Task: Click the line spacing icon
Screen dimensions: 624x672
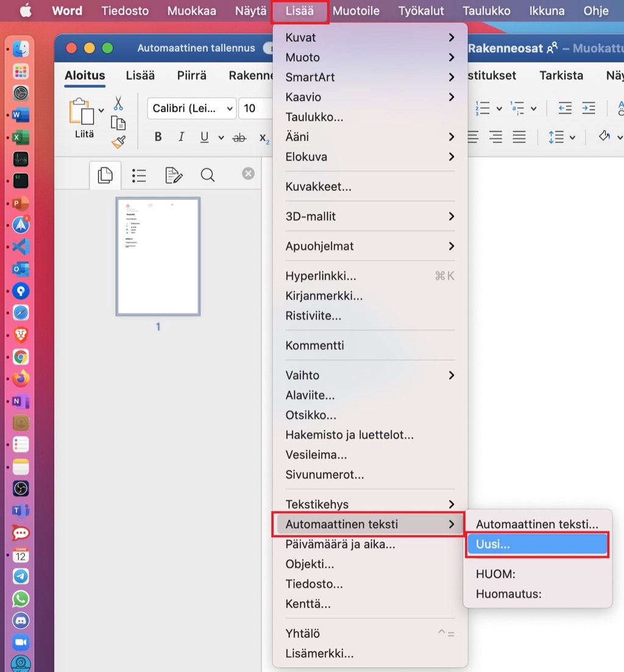Action: pos(556,138)
